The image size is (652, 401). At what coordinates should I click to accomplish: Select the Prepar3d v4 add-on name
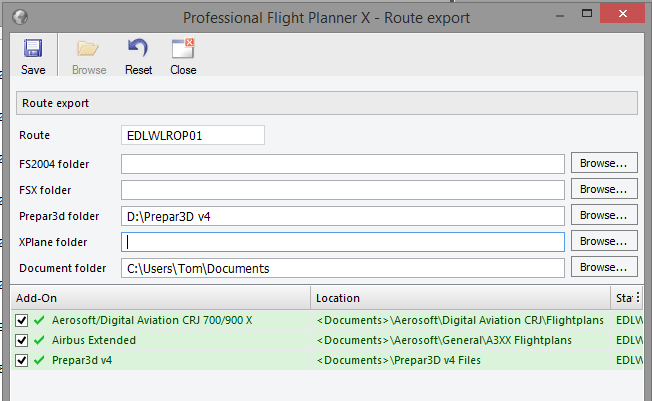click(82, 360)
